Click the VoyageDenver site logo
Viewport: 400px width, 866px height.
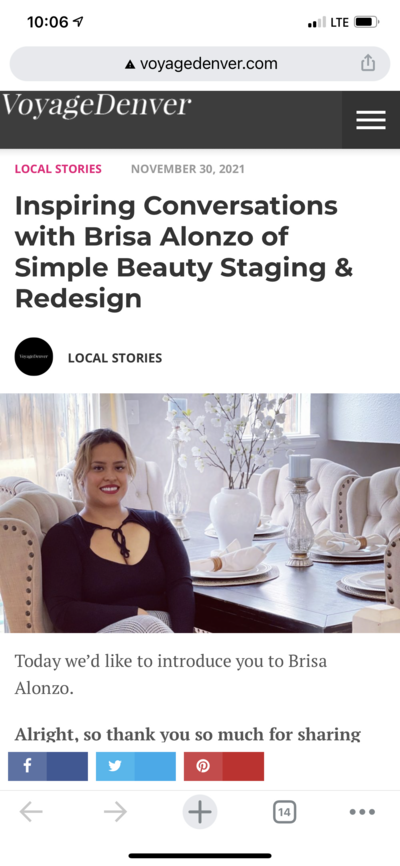96,105
